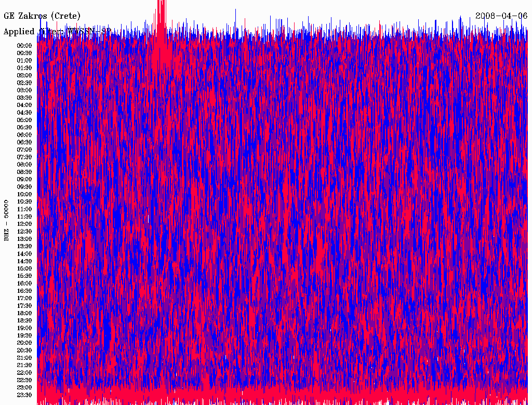Screen dimensions: 532x405
Task: Click the 06:00 time row label
Action: pyautogui.click(x=24, y=135)
